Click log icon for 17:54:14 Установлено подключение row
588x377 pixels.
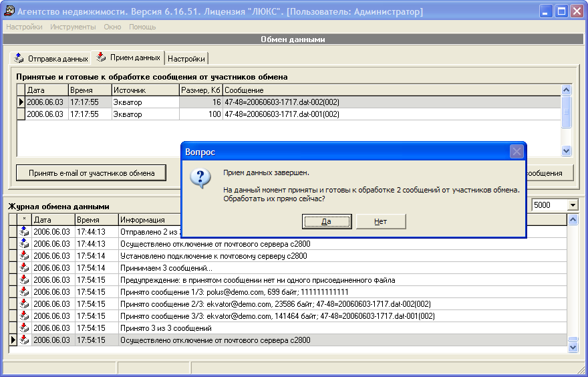(x=24, y=256)
